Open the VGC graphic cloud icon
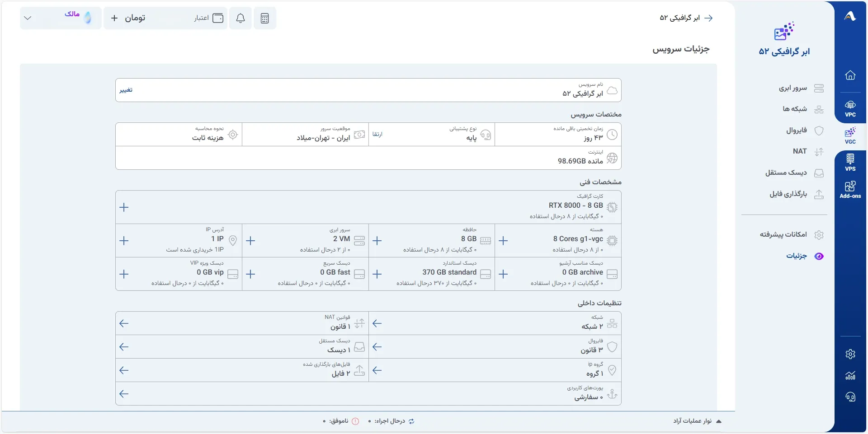 850,135
